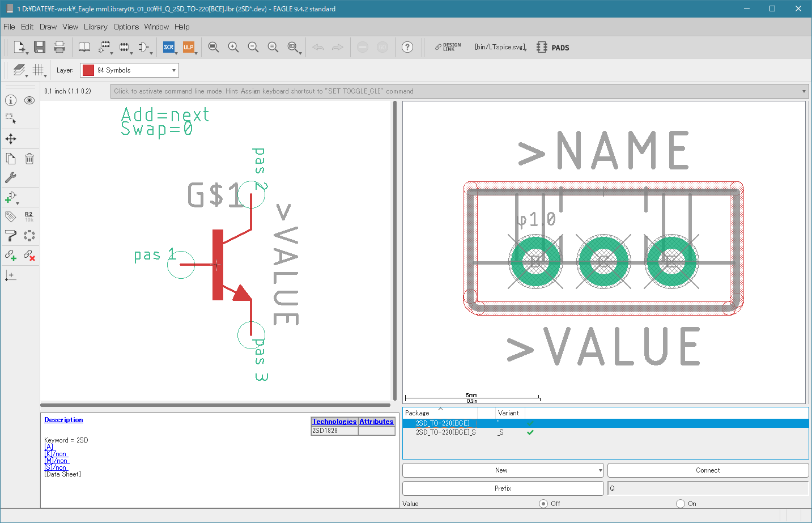
Task: Open the Layer dropdown showing 94 Symbols
Action: (129, 70)
